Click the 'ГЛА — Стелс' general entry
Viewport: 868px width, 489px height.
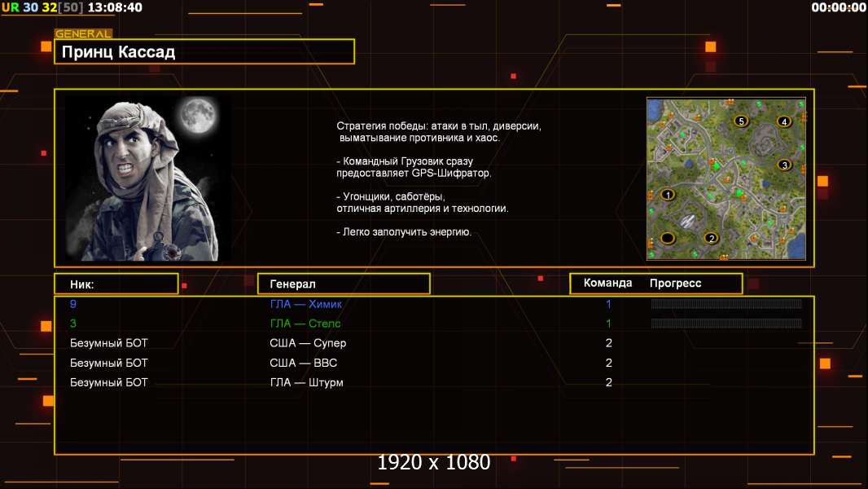pyautogui.click(x=305, y=323)
